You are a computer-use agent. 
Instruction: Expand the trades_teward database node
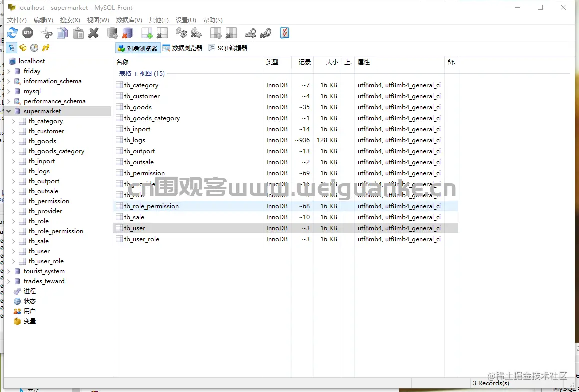point(9,281)
